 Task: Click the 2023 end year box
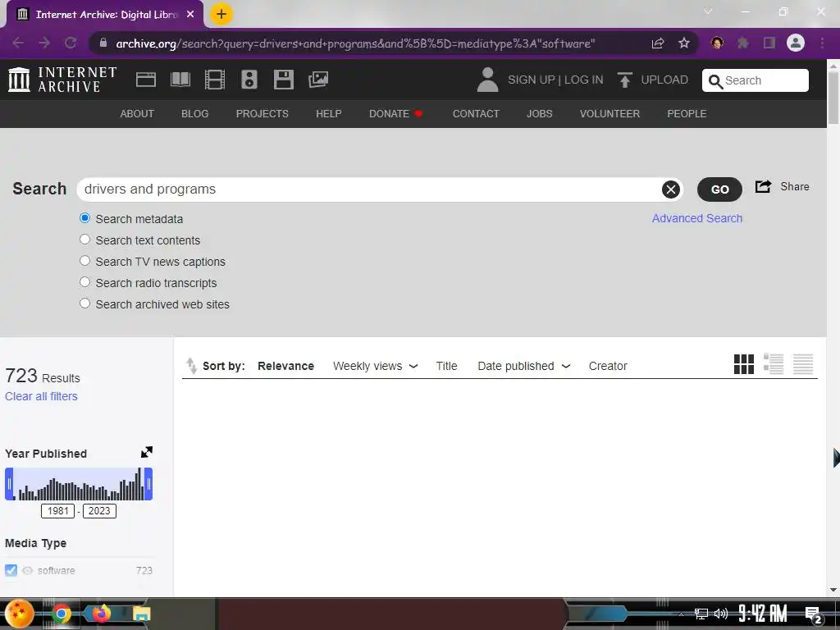(x=99, y=510)
